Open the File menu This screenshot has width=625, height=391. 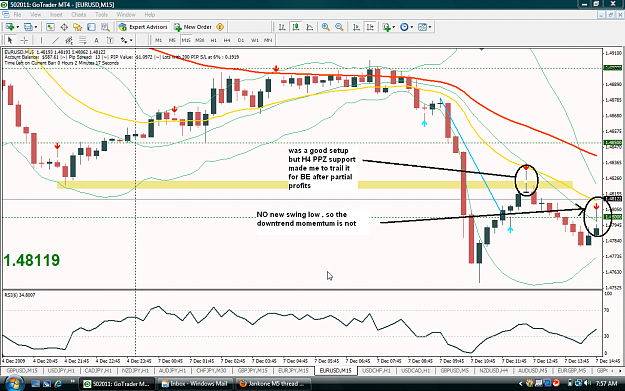18,14
